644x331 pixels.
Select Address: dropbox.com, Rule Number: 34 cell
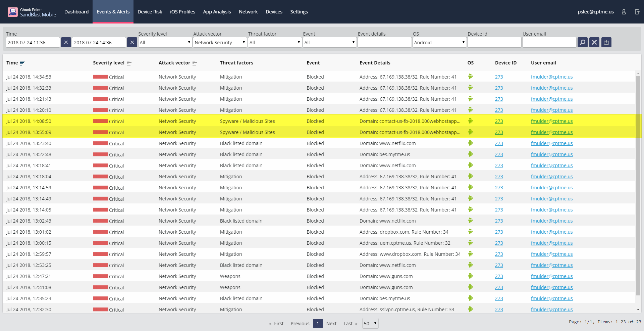tap(404, 232)
